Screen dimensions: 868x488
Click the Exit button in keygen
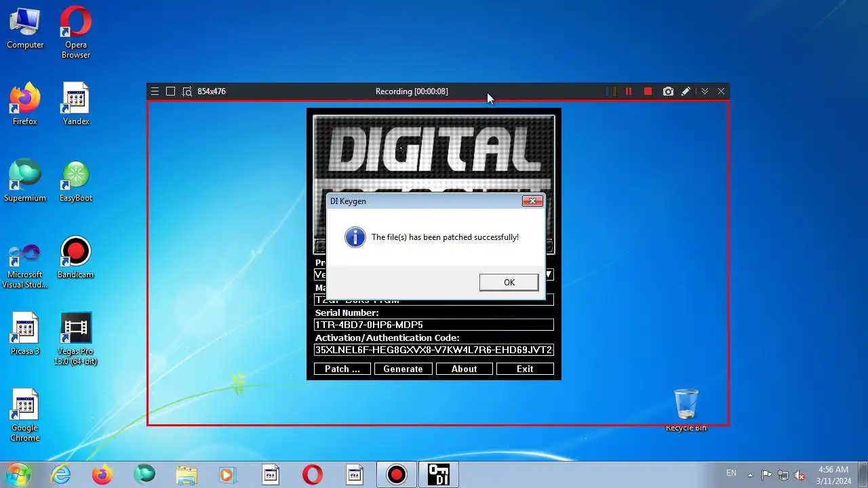tap(525, 369)
